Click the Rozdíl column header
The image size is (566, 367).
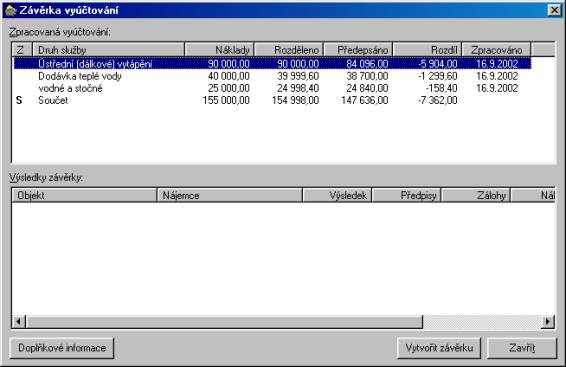coord(427,50)
